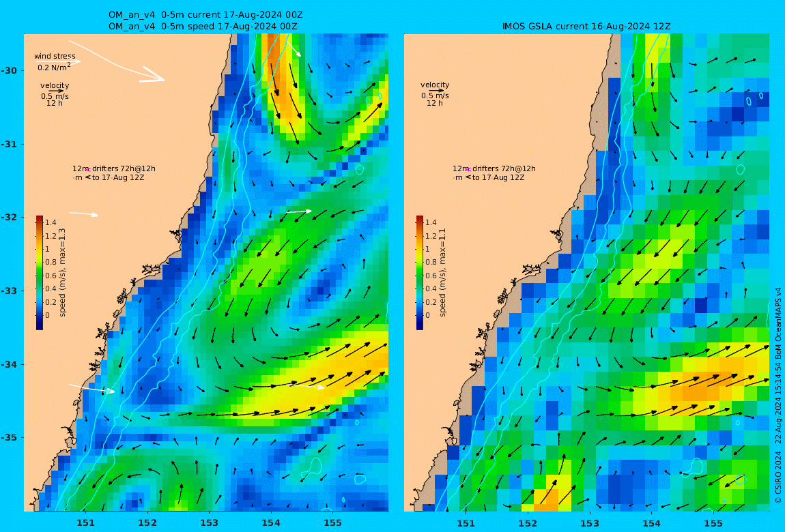Click the '0.5 m/s' scale text in the right map

(435, 95)
